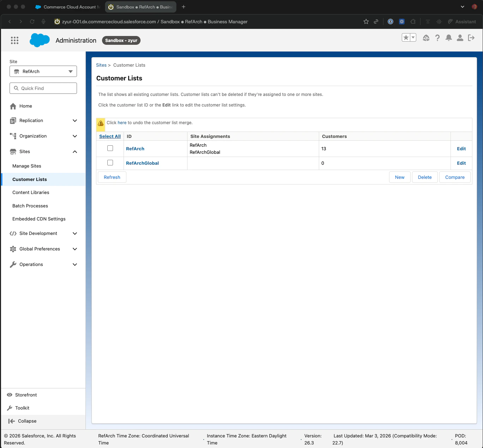This screenshot has height=448, width=483.
Task: Open Embedded CDN Settings in the sidebar
Action: tap(39, 219)
